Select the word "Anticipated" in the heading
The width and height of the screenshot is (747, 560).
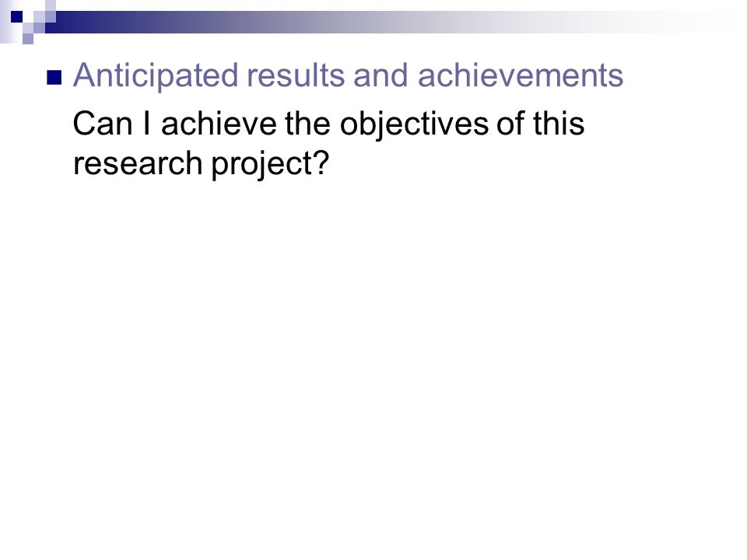point(156,75)
